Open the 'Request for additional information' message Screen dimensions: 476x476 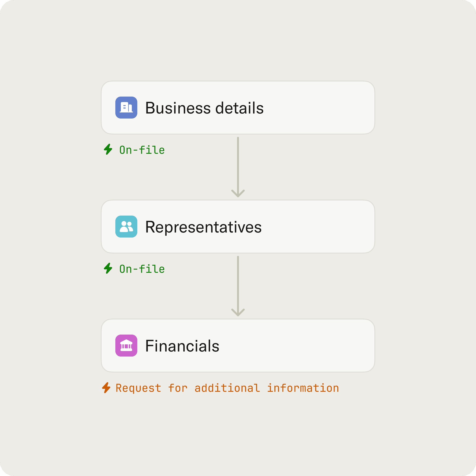tap(227, 388)
